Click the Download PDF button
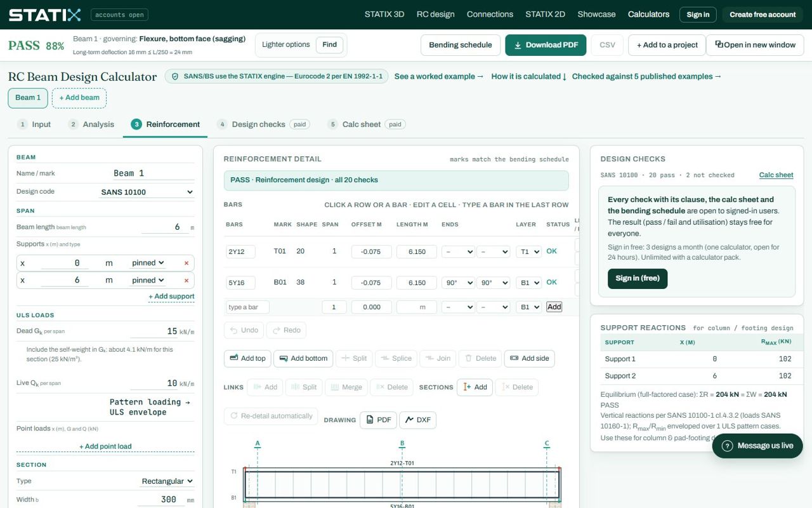The width and height of the screenshot is (812, 508). point(546,45)
